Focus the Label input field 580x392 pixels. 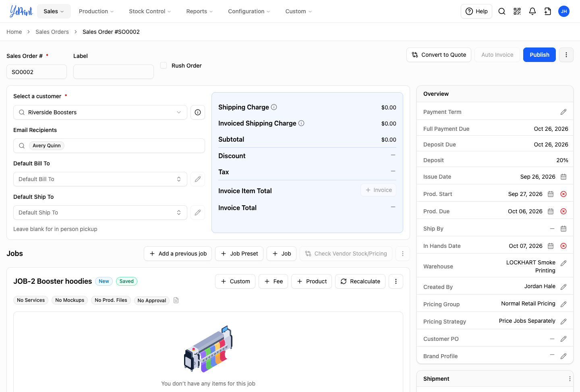pyautogui.click(x=114, y=72)
